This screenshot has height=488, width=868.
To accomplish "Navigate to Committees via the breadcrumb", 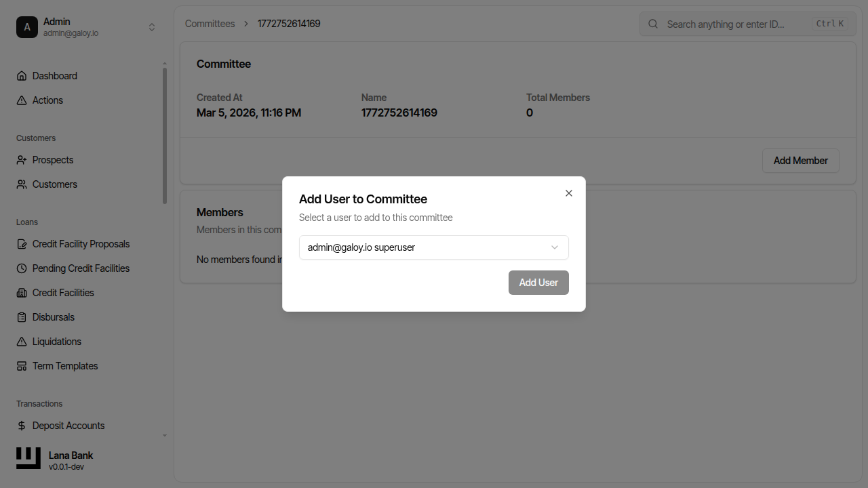I will click(210, 23).
